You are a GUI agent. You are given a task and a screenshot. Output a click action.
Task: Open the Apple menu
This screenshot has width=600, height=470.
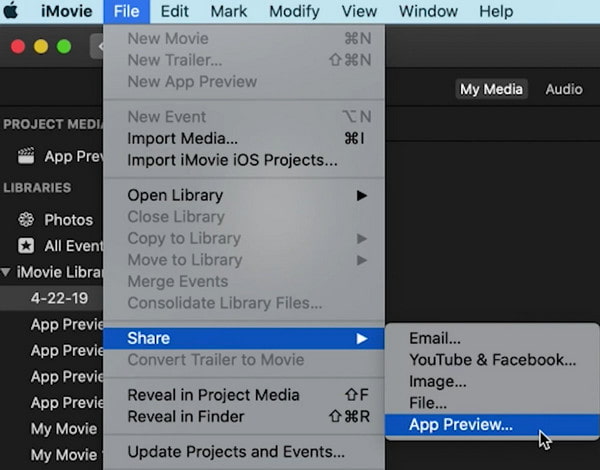tap(11, 11)
